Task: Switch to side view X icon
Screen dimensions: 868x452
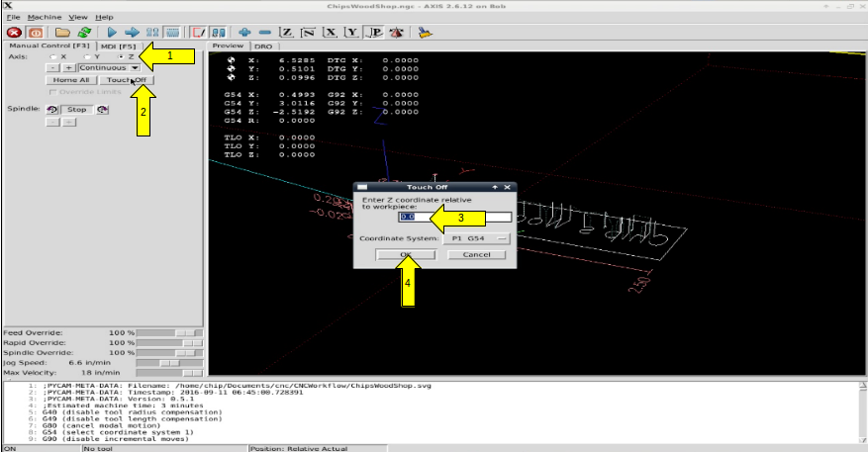Action: coord(330,33)
